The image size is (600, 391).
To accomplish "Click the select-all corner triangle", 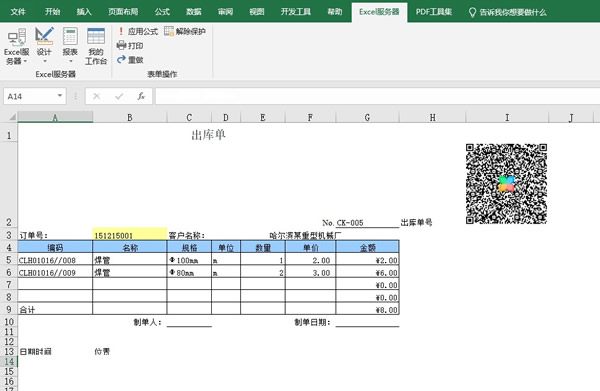I will pos(12,117).
